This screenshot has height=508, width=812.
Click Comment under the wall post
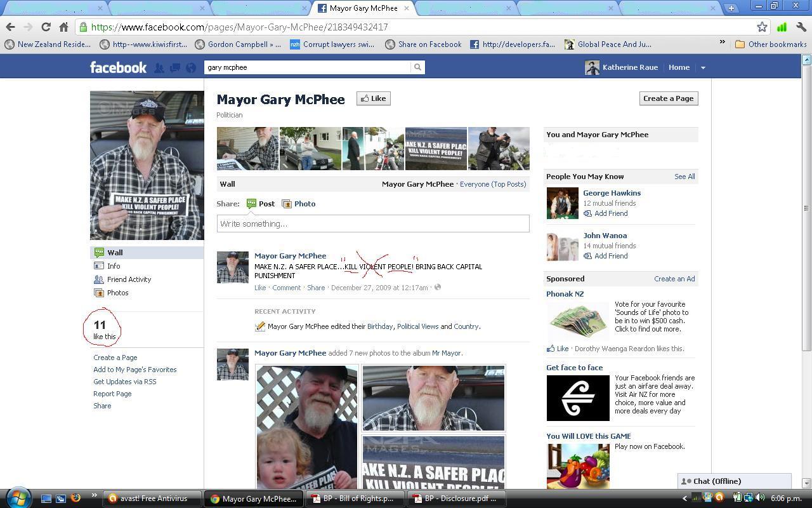point(286,288)
